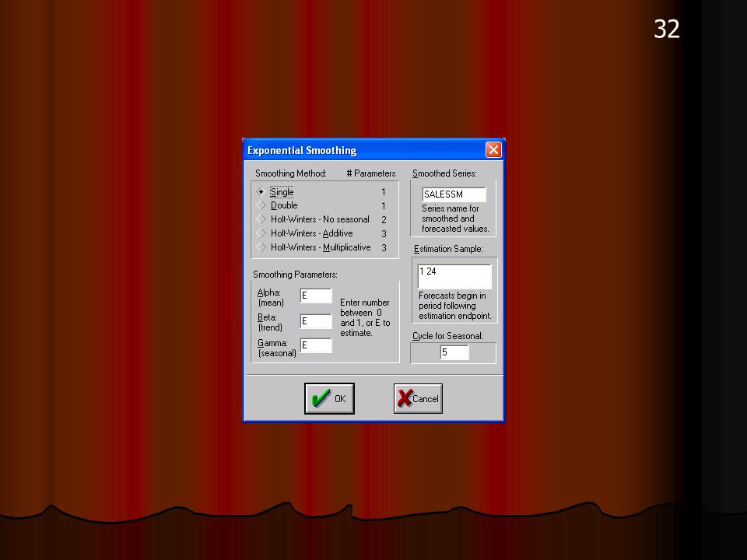The height and width of the screenshot is (560, 747).
Task: Click the Cycle for Seasonal field
Action: (454, 352)
